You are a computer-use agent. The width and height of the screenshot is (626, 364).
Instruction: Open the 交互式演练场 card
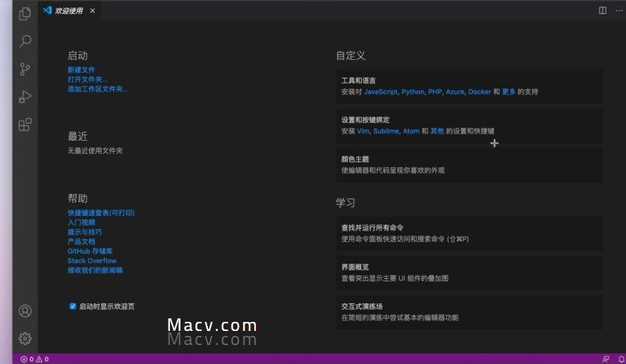point(469,312)
